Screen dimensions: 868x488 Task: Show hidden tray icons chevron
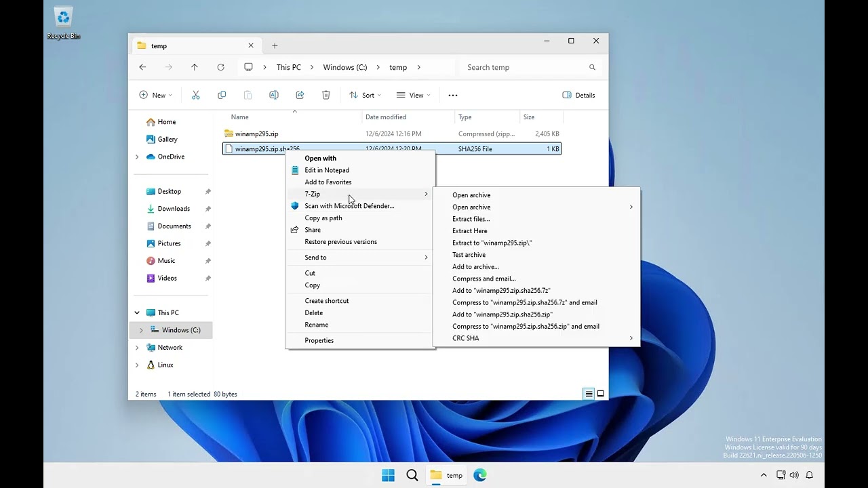(764, 475)
